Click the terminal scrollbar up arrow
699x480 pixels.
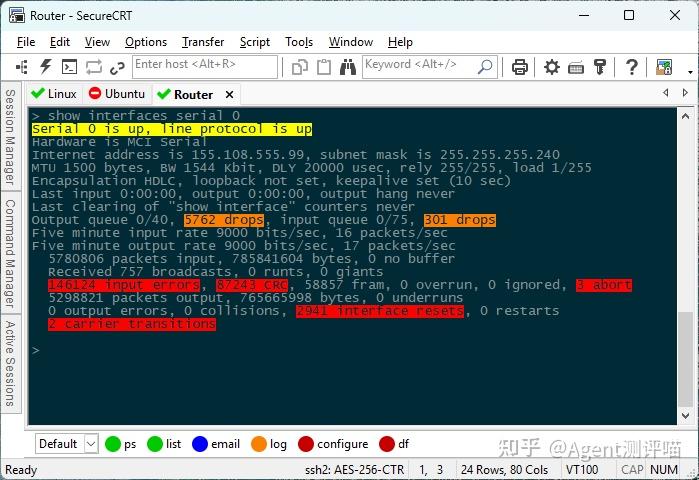685,116
